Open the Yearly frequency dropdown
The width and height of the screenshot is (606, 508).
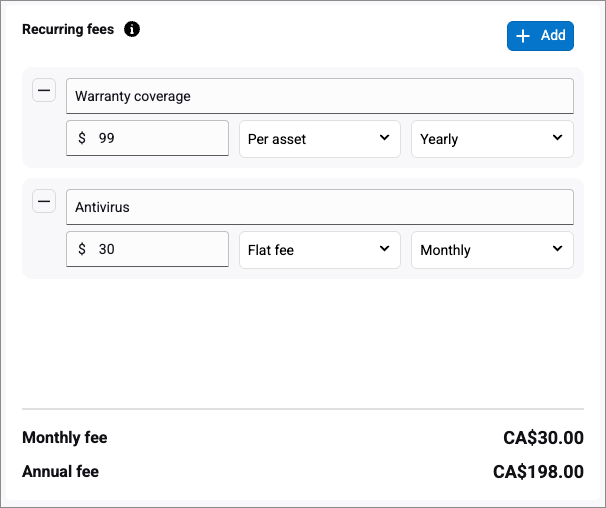pyautogui.click(x=492, y=139)
